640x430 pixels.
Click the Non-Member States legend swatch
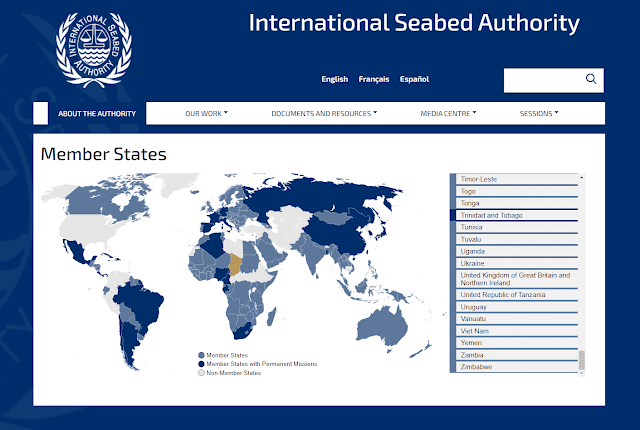pos(201,373)
